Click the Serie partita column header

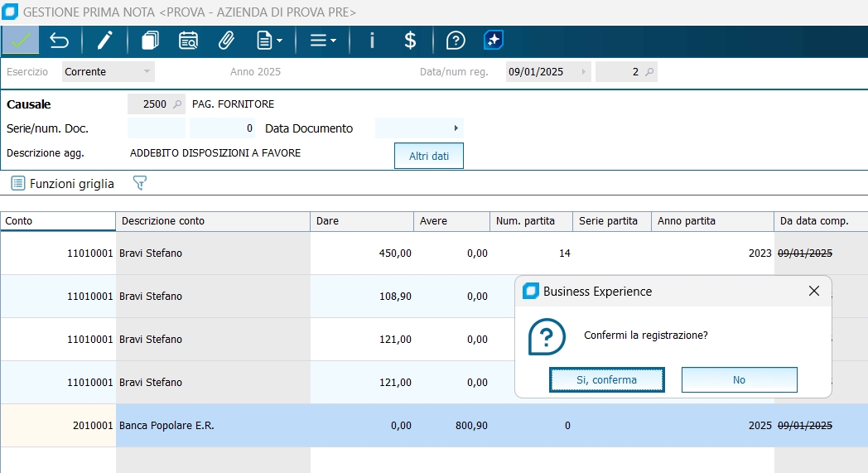point(612,221)
